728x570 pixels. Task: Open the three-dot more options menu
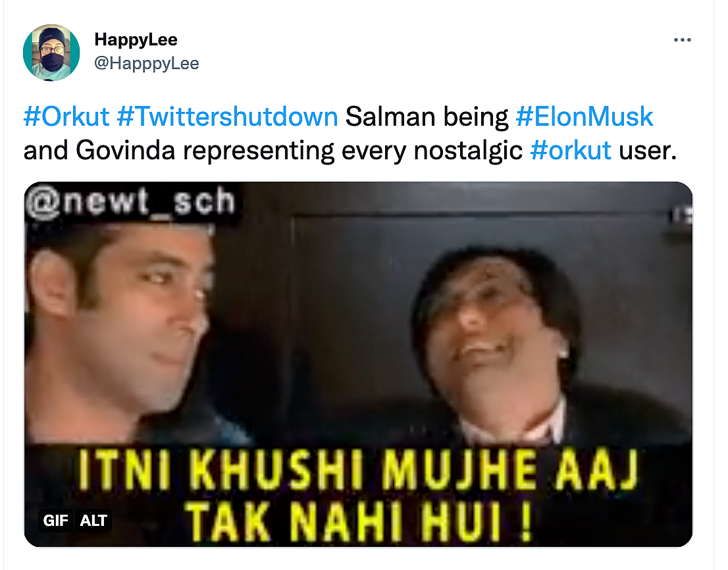pyautogui.click(x=682, y=40)
